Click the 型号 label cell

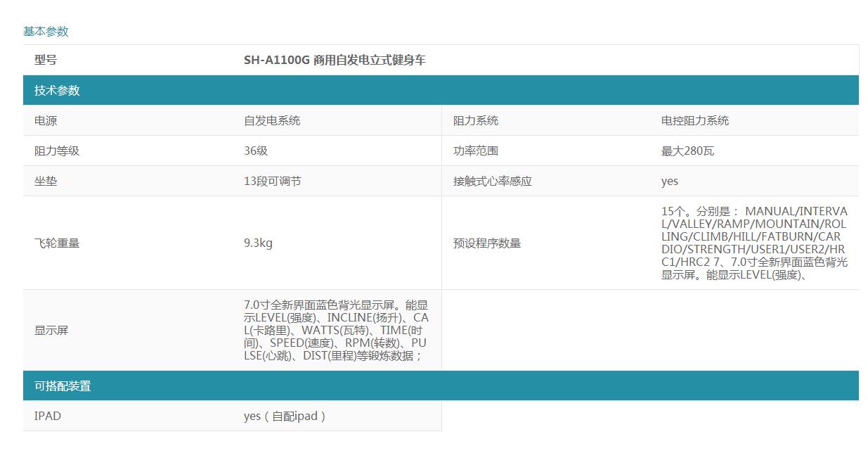coord(46,60)
